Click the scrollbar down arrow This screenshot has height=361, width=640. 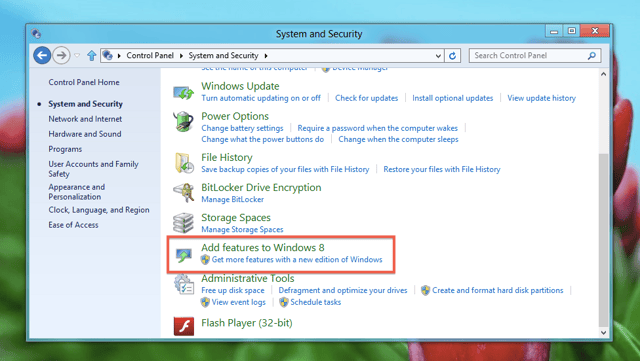coord(603,332)
